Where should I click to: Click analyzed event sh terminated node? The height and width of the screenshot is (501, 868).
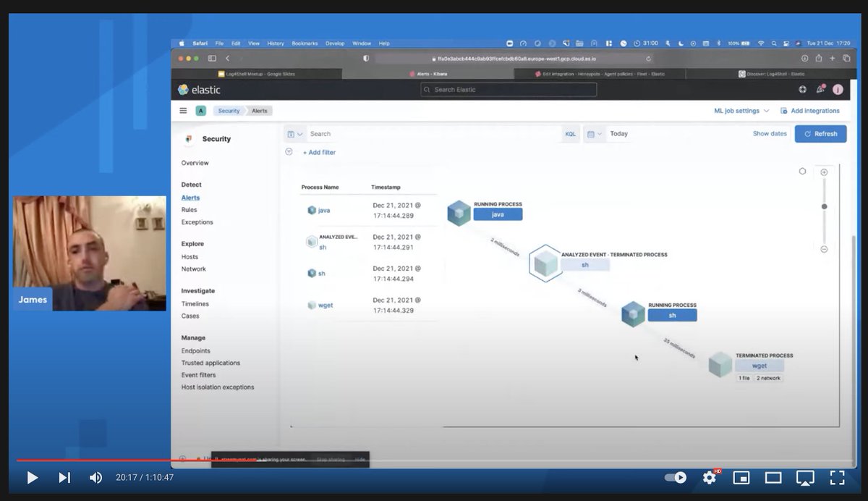tap(584, 265)
